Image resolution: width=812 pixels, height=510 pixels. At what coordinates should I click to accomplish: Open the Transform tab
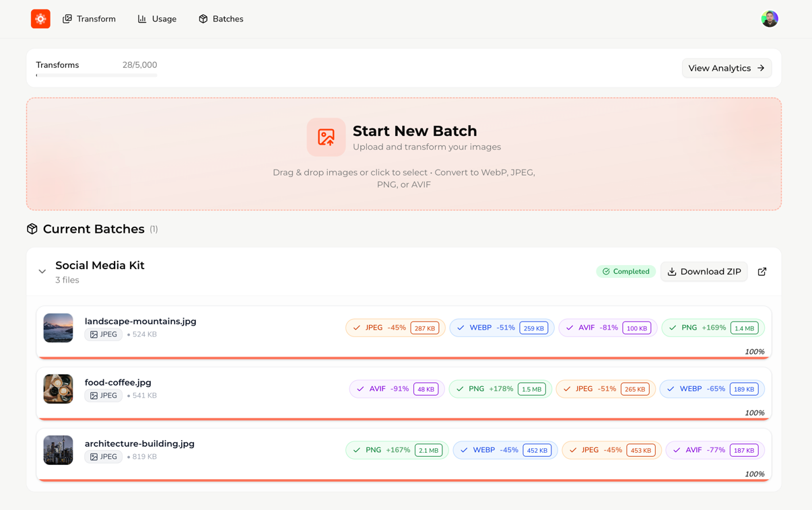(x=89, y=19)
